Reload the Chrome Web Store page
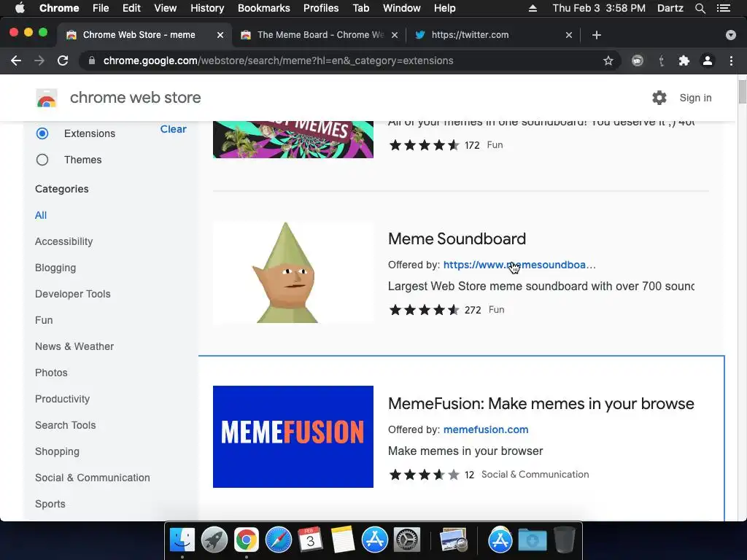 (x=63, y=61)
